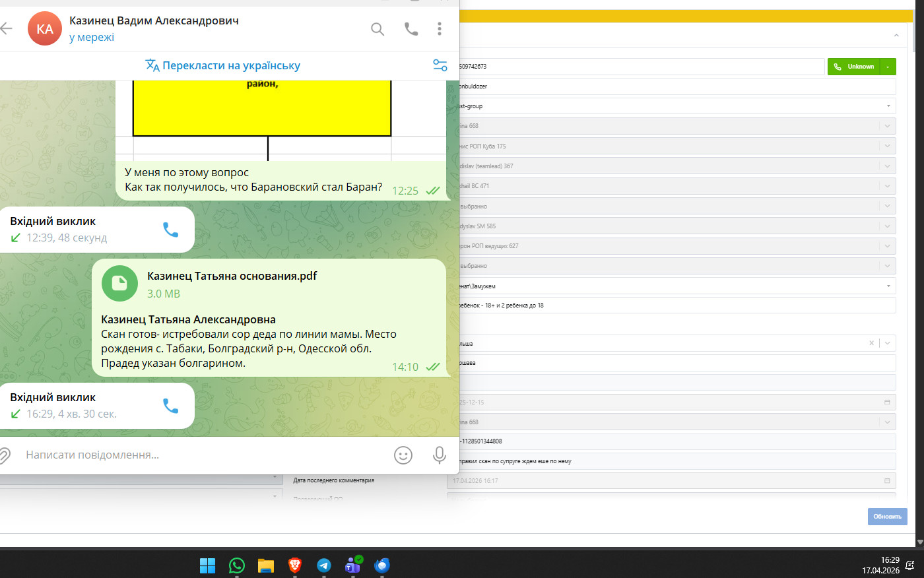
Task: Open File Explorer from the taskbar
Action: click(266, 565)
